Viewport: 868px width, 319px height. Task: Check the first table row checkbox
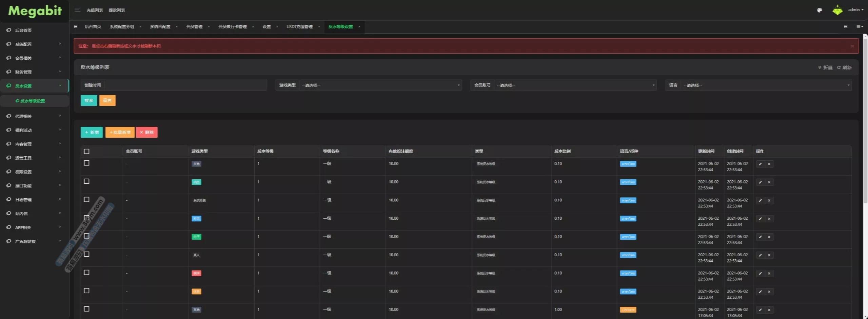click(x=87, y=163)
